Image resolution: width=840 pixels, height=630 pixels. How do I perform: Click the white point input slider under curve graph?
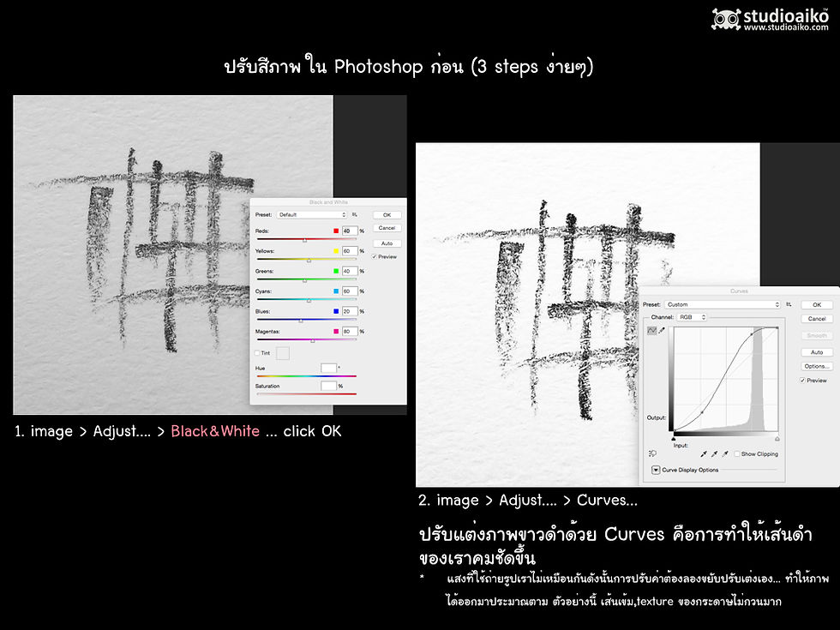click(777, 439)
